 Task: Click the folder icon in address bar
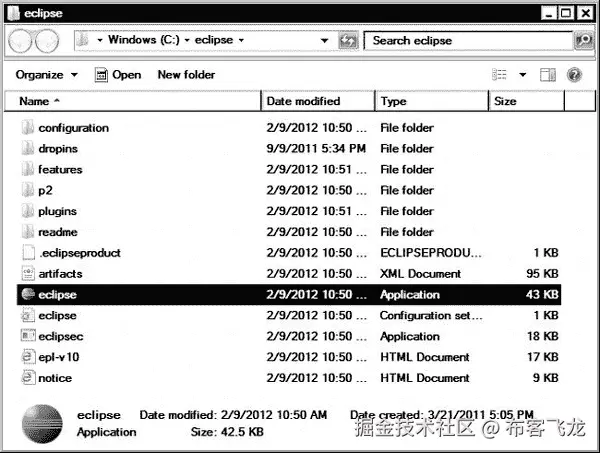click(82, 40)
